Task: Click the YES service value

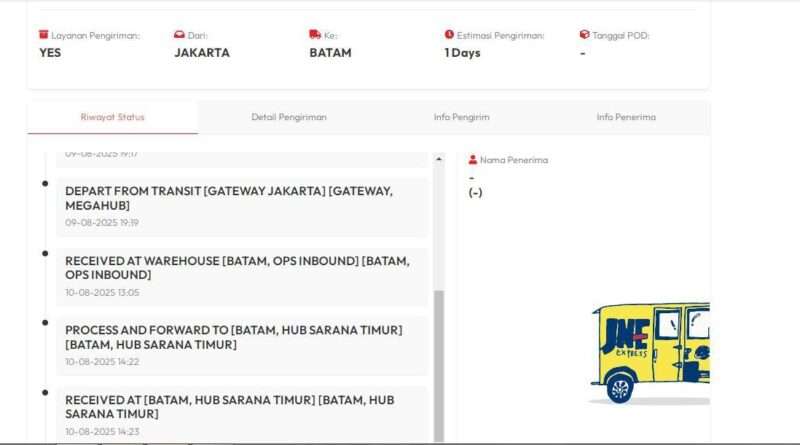Action: 50,53
